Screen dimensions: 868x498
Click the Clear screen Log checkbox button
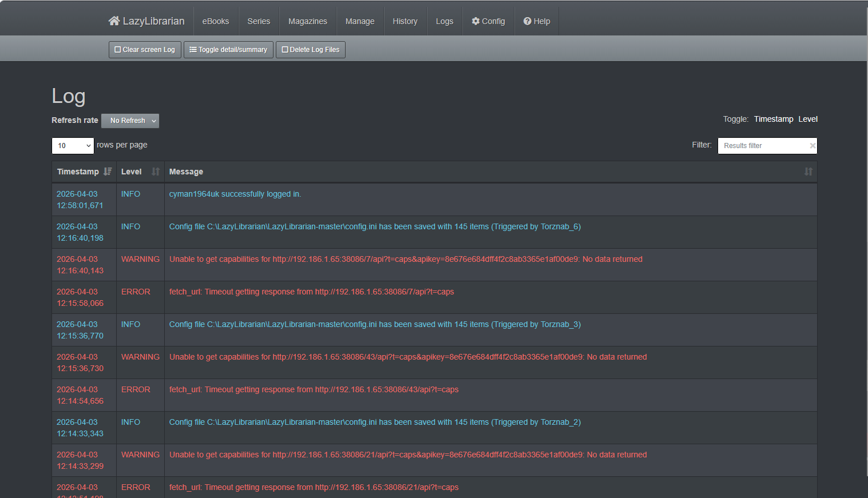145,50
